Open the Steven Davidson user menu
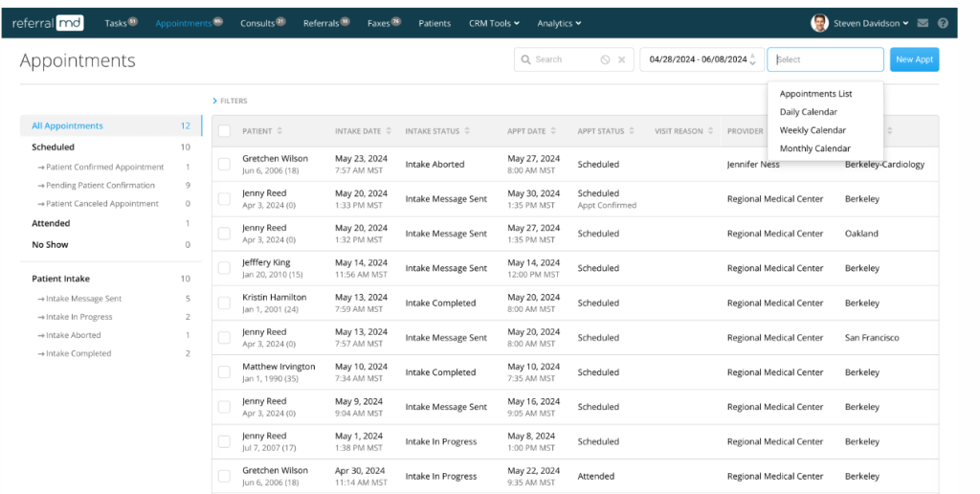 point(871,23)
